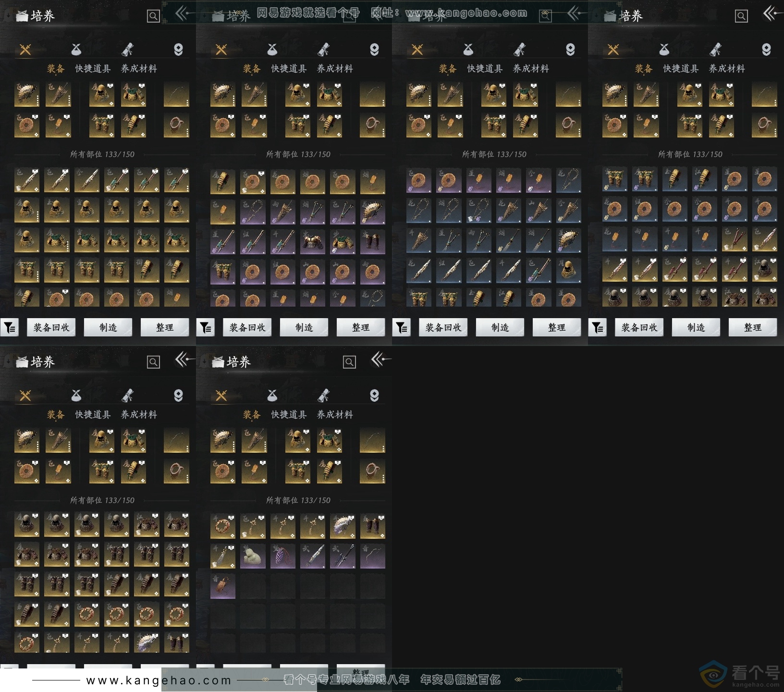Image resolution: width=784 pixels, height=692 pixels.
Task: Select mask pin icon in bottom-left panel
Action: pyautogui.click(x=178, y=395)
